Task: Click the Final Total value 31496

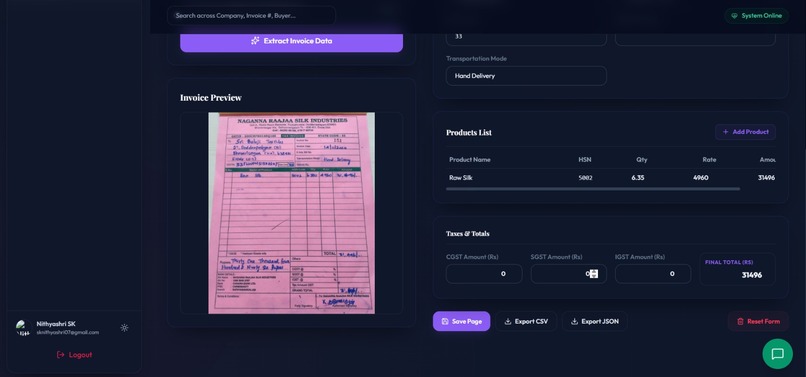Action: point(752,275)
